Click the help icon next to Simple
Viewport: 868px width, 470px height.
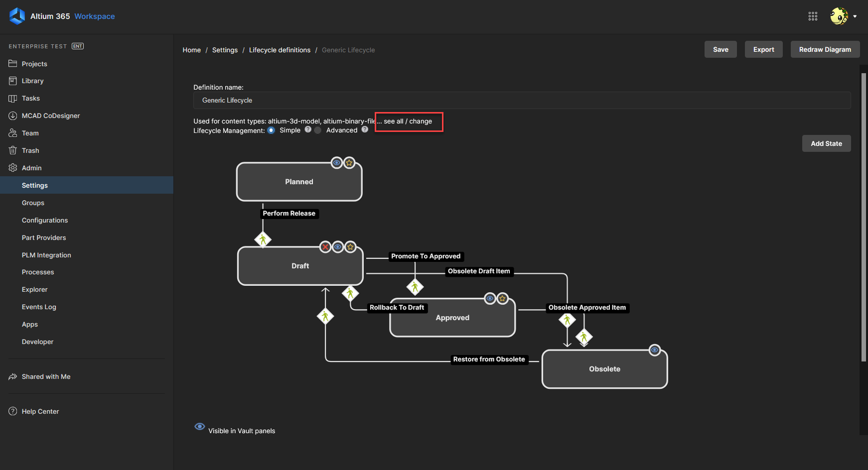pyautogui.click(x=308, y=129)
